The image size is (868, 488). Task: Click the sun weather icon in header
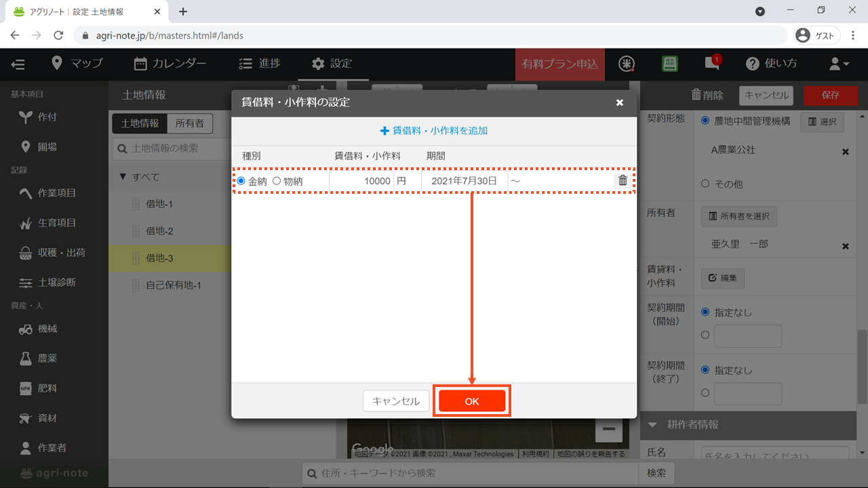click(627, 64)
